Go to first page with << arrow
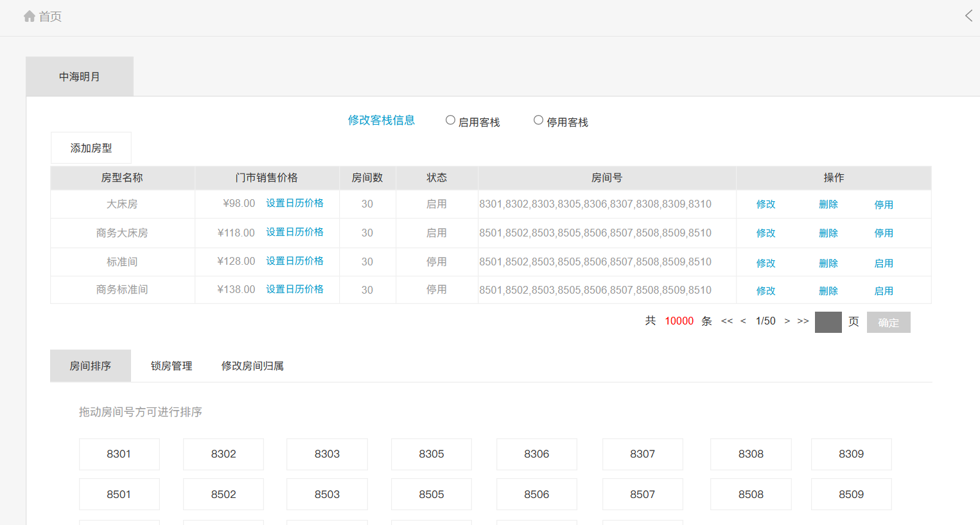The width and height of the screenshot is (980, 525). [727, 321]
